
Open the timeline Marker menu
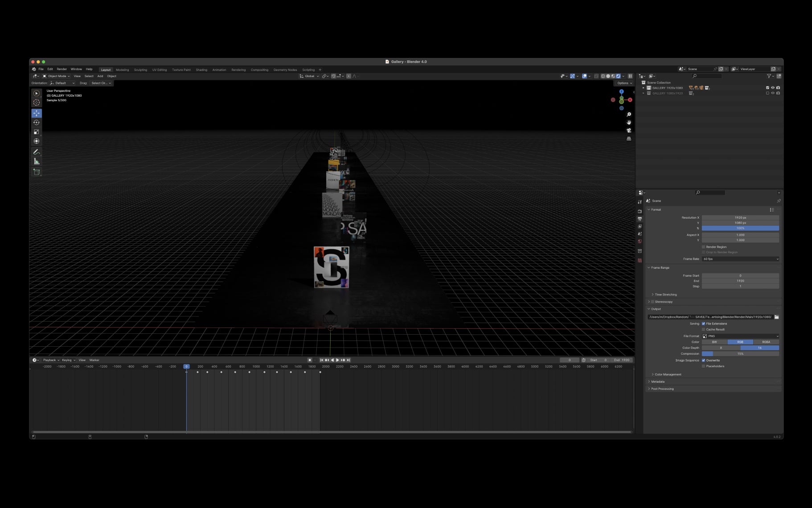94,360
